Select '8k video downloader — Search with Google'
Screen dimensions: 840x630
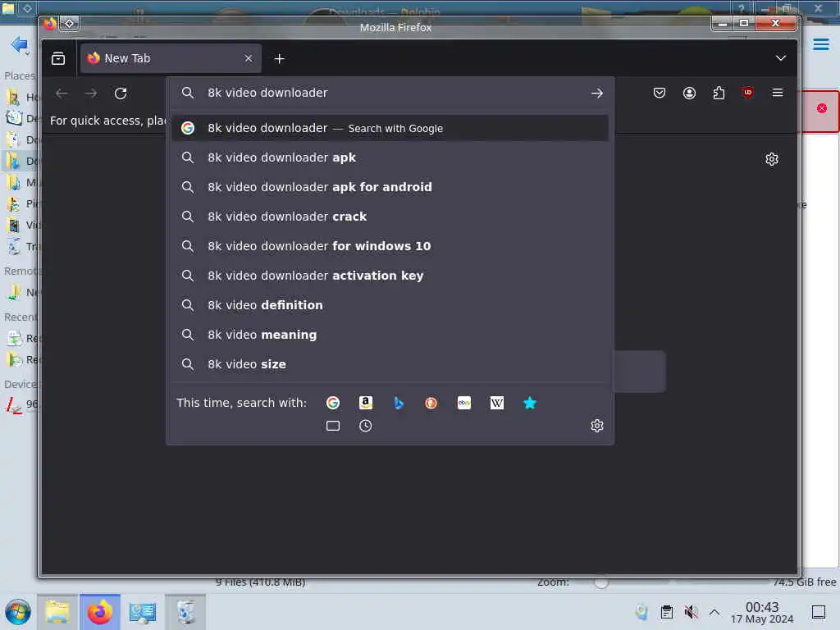tap(390, 128)
